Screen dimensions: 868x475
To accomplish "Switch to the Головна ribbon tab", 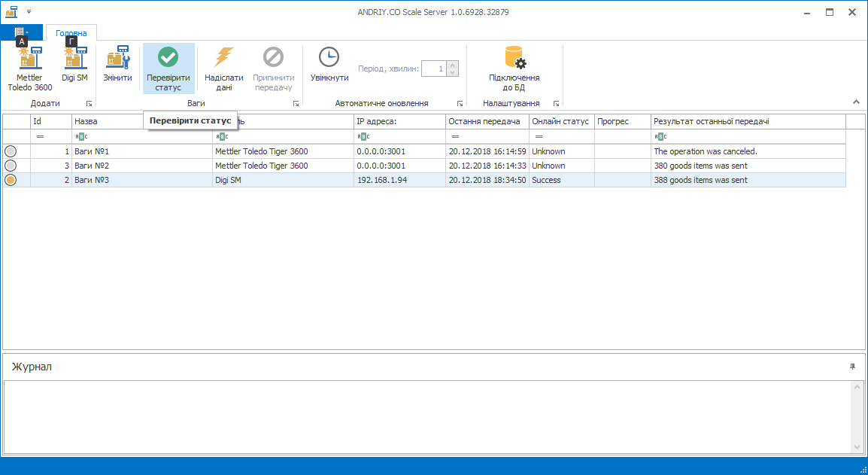I will (71, 33).
